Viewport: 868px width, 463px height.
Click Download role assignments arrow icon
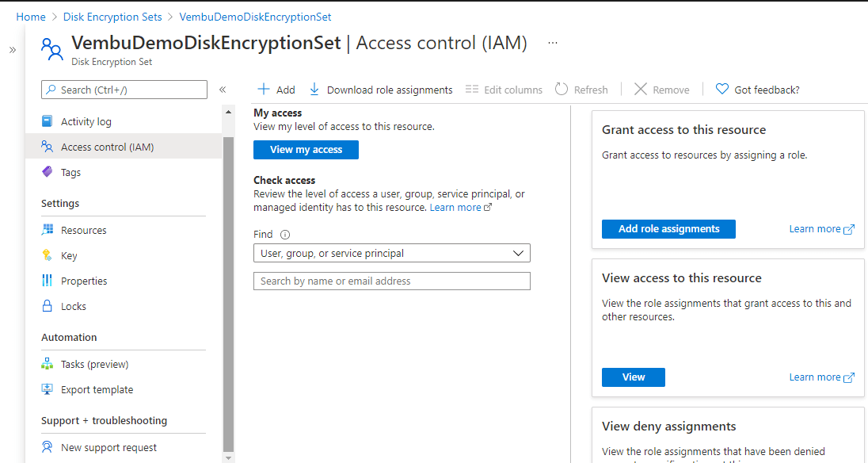click(x=314, y=90)
